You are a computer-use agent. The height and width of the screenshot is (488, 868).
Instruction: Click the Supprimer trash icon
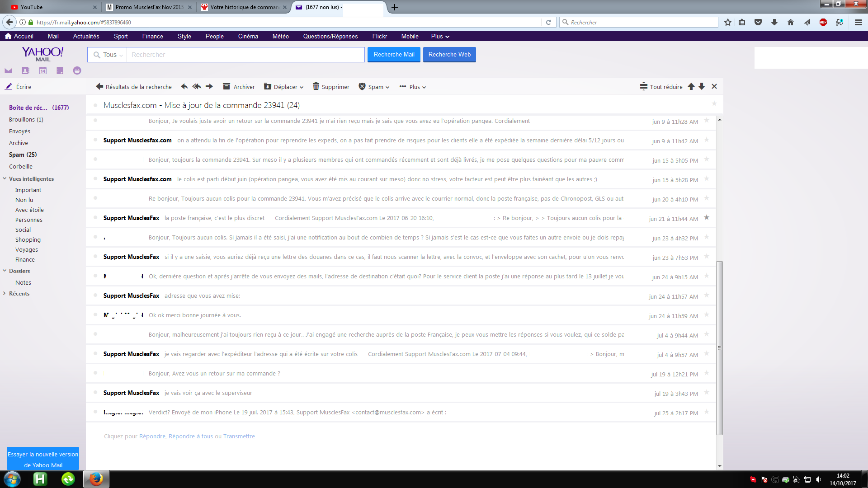(316, 87)
